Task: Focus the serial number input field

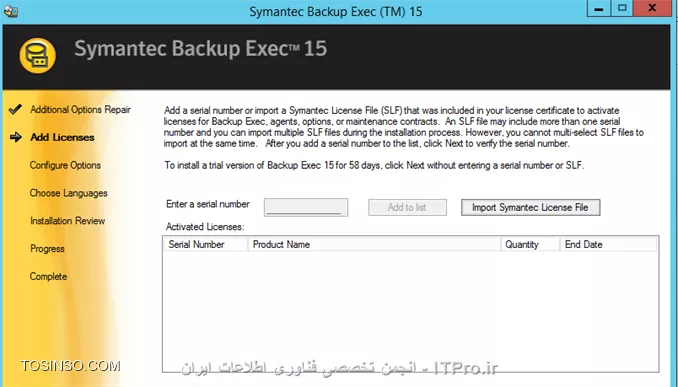Action: (x=306, y=207)
